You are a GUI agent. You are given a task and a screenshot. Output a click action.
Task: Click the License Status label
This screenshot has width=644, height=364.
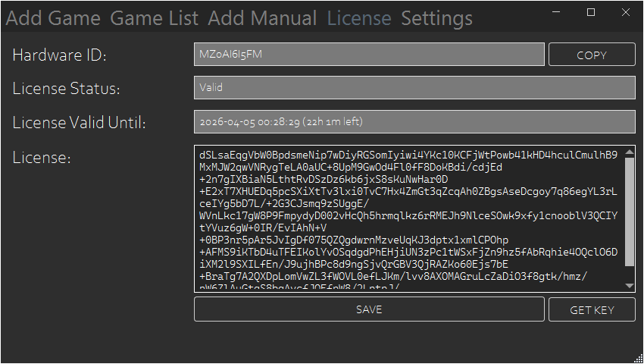(66, 89)
